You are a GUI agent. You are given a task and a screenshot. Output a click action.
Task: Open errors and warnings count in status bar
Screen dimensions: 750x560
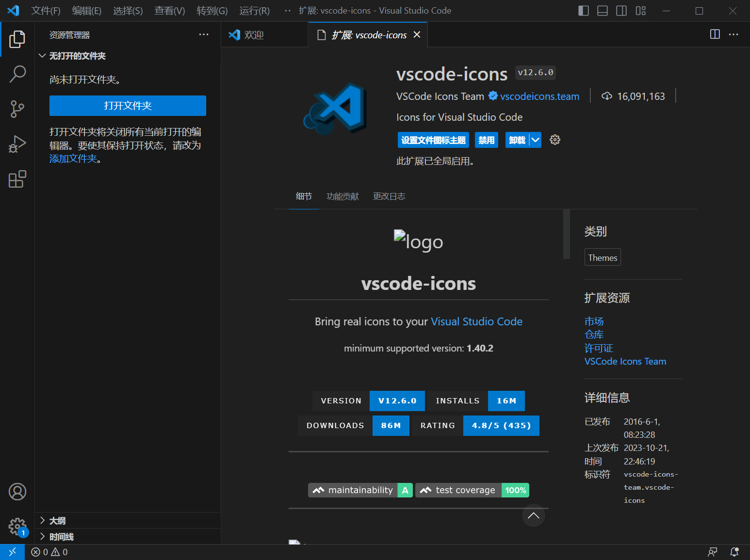point(49,552)
